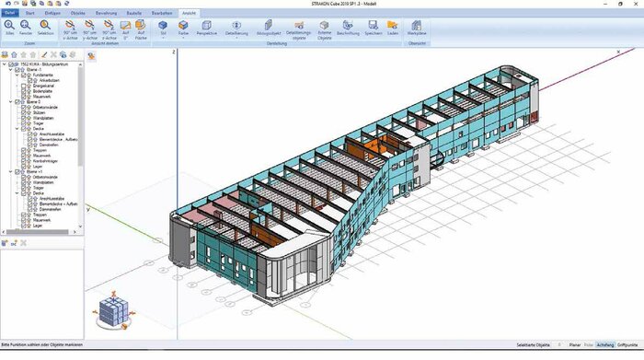The width and height of the screenshot is (644, 360).
Task: Click the Externe Objekte icon
Action: point(324,25)
